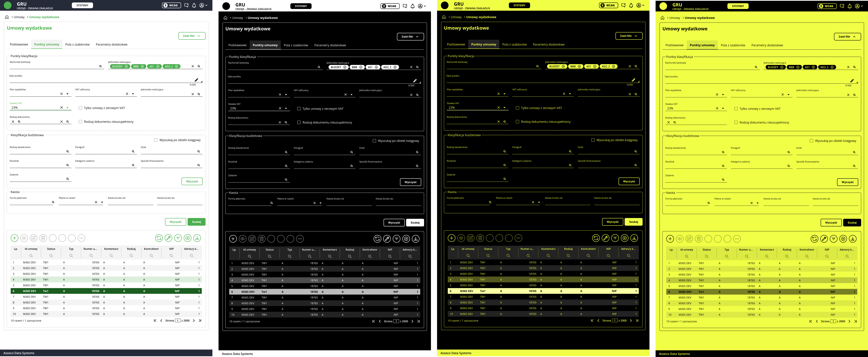Switch to Podstawowe tab in light green panel
The width and height of the screenshot is (868, 357).
click(19, 44)
